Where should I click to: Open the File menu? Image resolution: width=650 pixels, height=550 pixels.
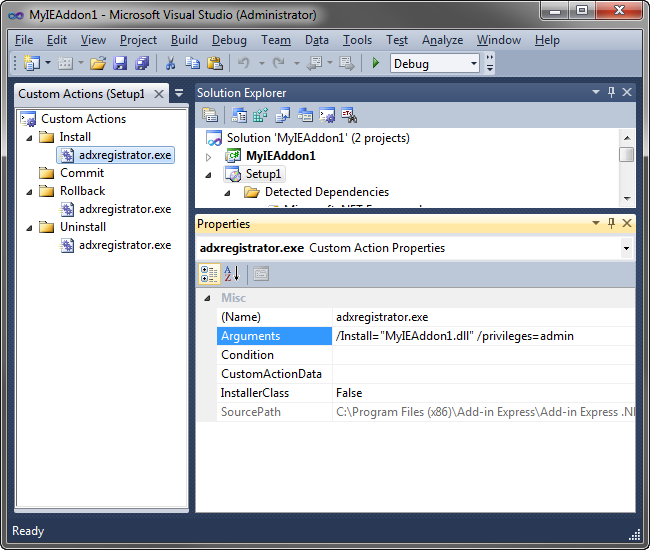pyautogui.click(x=24, y=40)
